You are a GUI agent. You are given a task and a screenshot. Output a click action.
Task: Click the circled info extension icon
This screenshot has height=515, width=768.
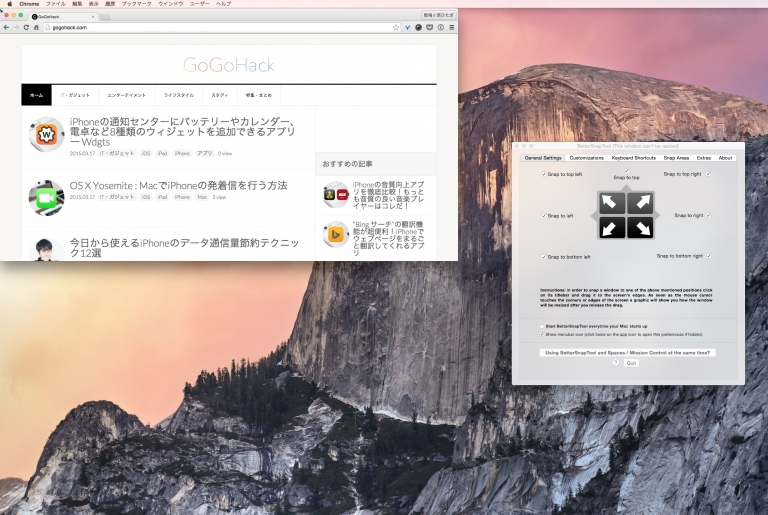[x=440, y=27]
